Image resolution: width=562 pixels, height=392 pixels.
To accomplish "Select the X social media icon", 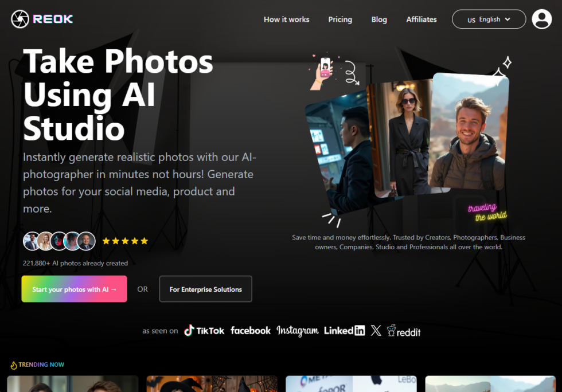I will tap(376, 330).
